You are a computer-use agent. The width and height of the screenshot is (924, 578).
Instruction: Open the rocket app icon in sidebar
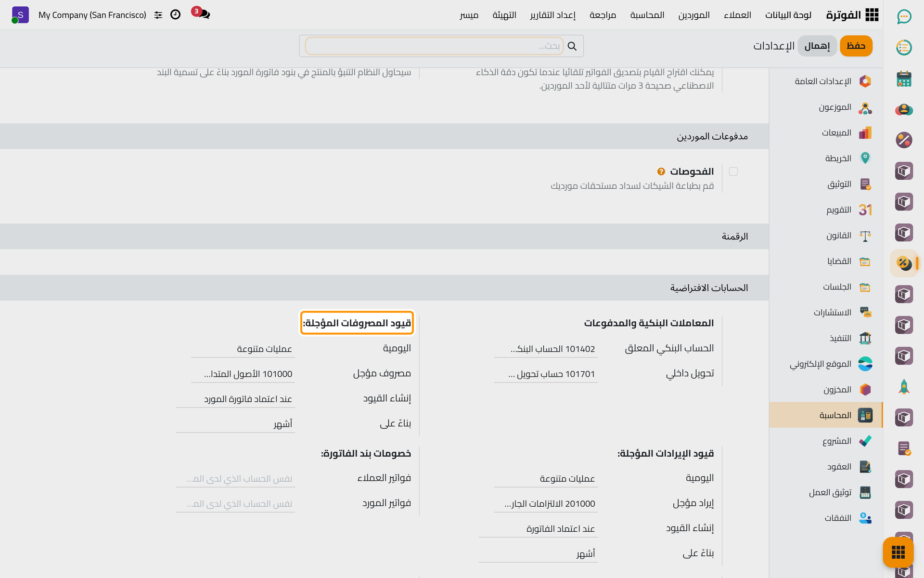tap(904, 387)
